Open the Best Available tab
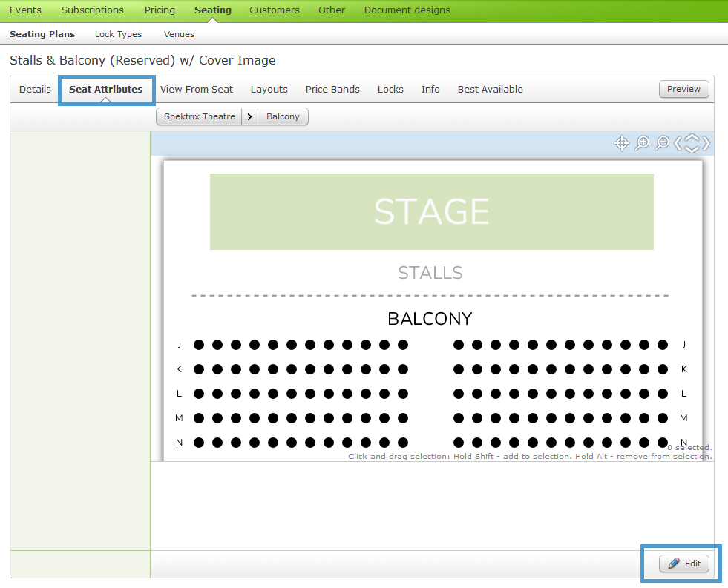The image size is (728, 588). click(x=491, y=90)
